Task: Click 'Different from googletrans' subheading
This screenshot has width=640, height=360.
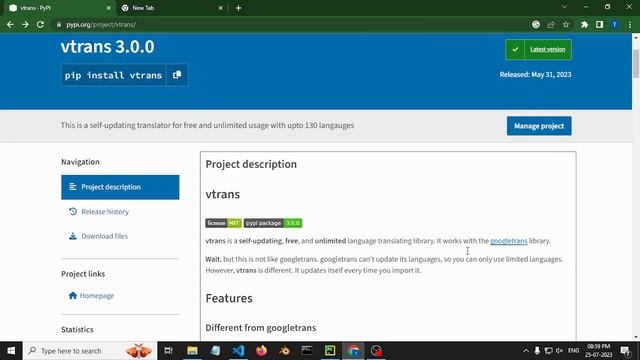Action: point(260,327)
